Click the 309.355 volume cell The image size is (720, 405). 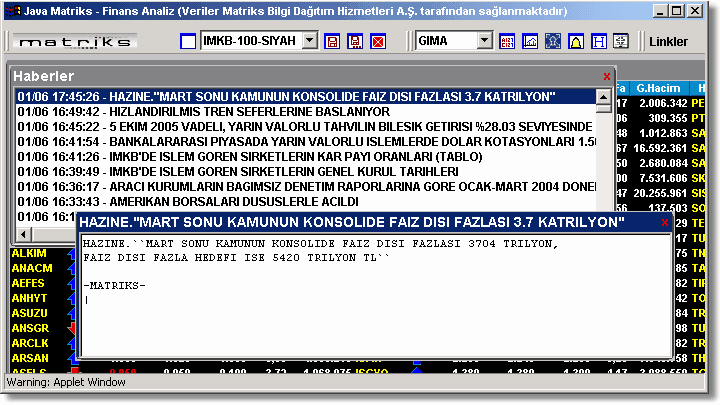click(668, 118)
